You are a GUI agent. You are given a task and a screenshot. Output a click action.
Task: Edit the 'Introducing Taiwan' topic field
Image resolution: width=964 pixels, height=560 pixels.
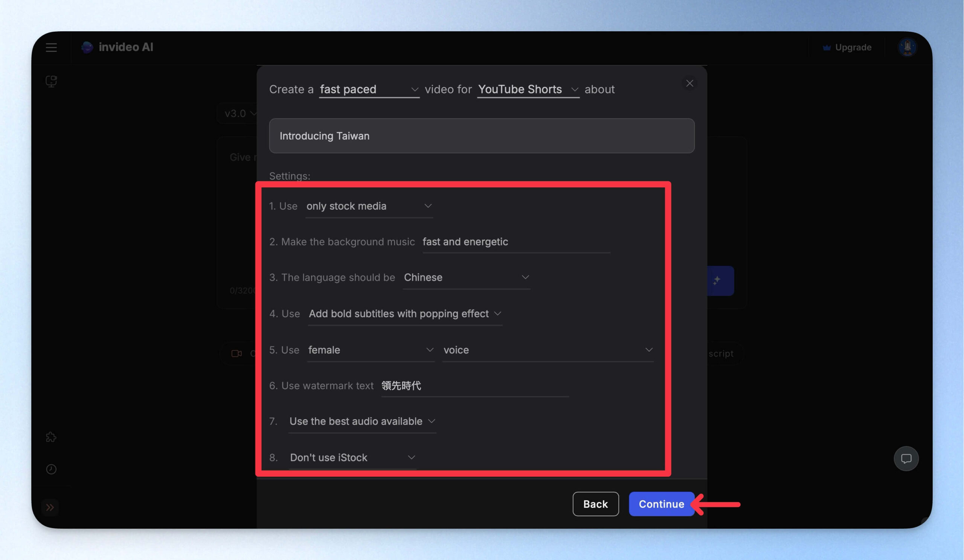(482, 136)
